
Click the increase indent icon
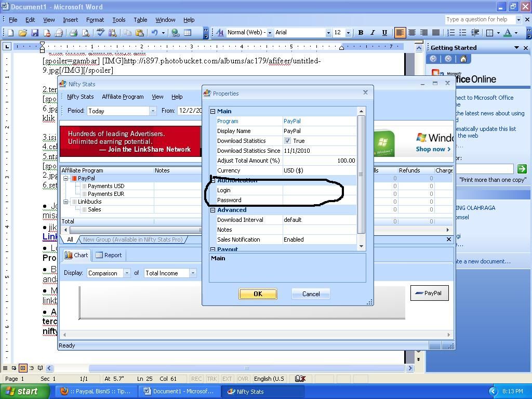475,33
